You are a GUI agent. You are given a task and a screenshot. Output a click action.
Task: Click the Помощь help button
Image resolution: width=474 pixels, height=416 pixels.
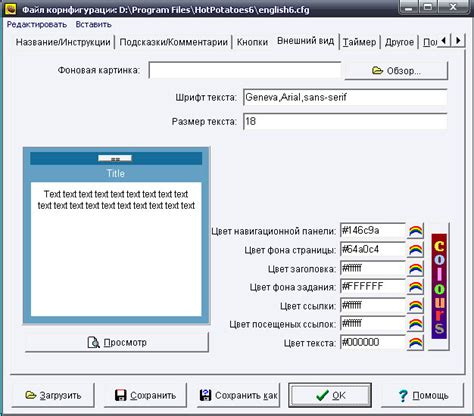(423, 395)
